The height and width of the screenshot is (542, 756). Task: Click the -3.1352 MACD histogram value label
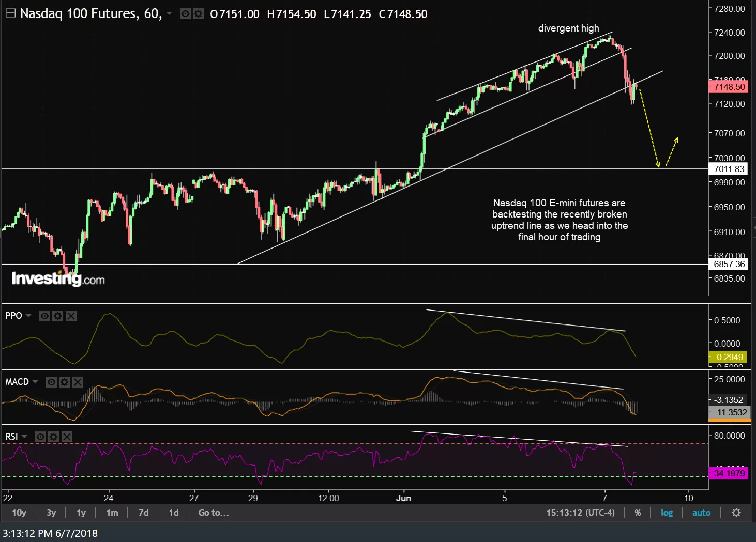click(728, 400)
